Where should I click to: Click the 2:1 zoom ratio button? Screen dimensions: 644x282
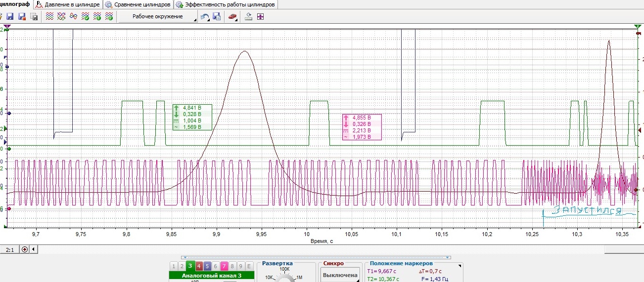[x=10, y=249]
